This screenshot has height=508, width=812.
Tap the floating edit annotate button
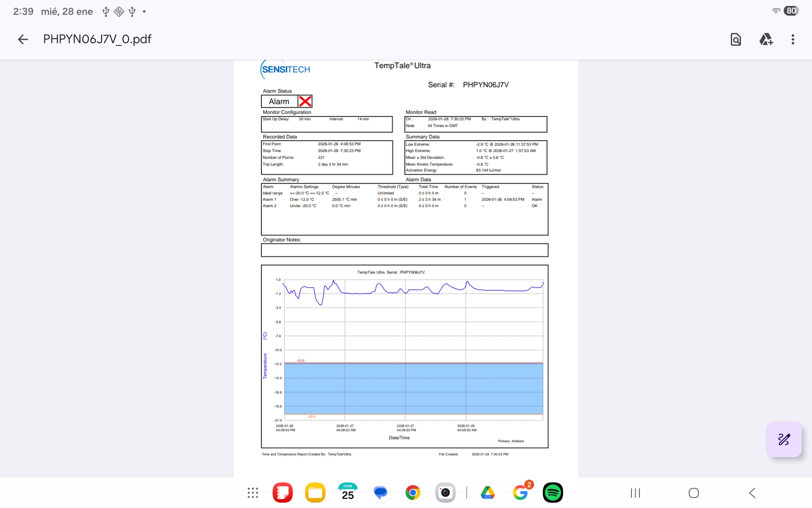tap(784, 439)
